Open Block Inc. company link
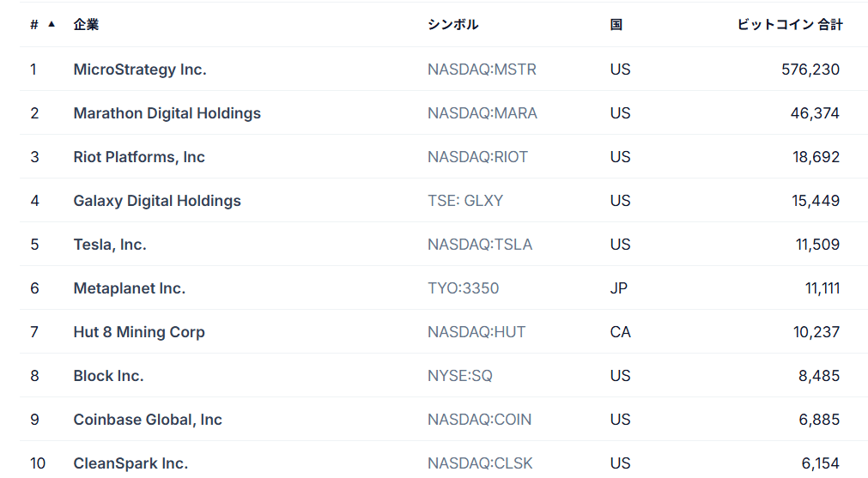868x478 pixels. click(108, 376)
